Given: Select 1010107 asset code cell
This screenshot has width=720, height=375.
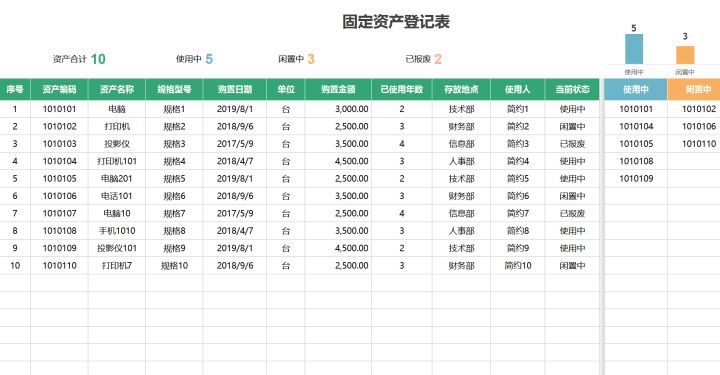Looking at the screenshot, I should pyautogui.click(x=59, y=213).
